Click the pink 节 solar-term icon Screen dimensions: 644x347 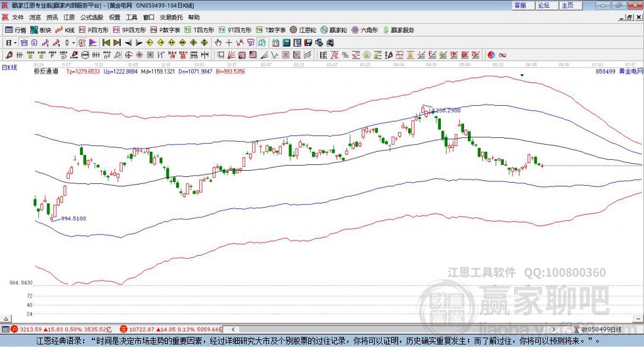click(x=250, y=43)
